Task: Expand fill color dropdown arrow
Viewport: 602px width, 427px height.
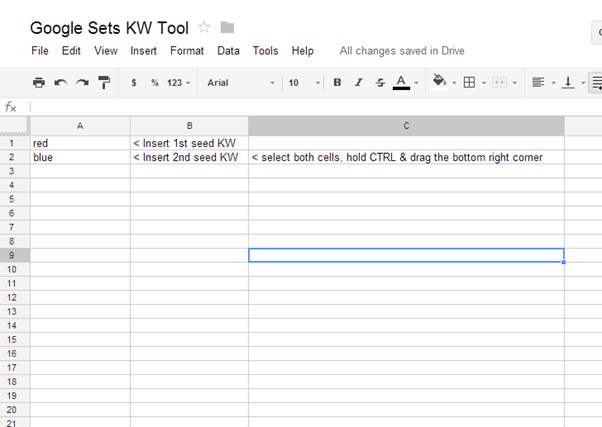Action: [454, 83]
